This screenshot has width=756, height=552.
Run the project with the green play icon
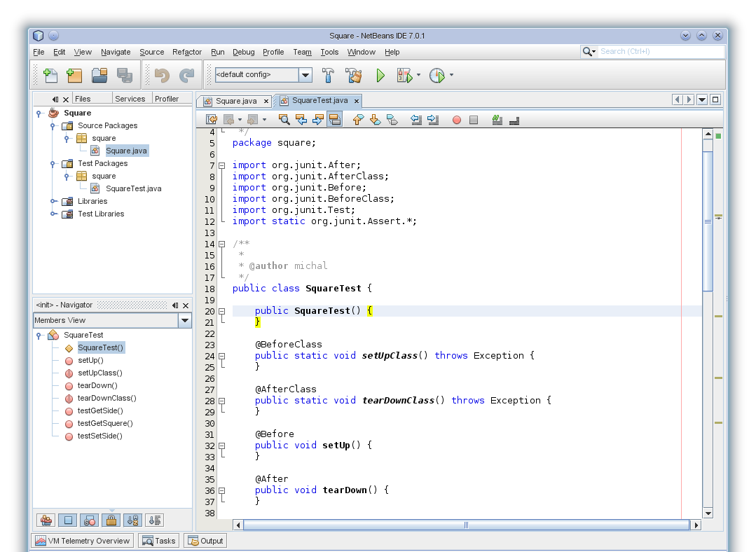[x=380, y=75]
